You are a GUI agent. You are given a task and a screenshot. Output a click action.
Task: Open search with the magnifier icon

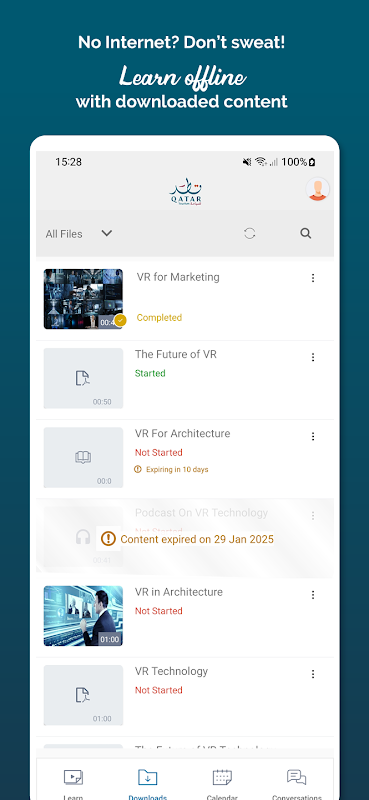click(306, 234)
